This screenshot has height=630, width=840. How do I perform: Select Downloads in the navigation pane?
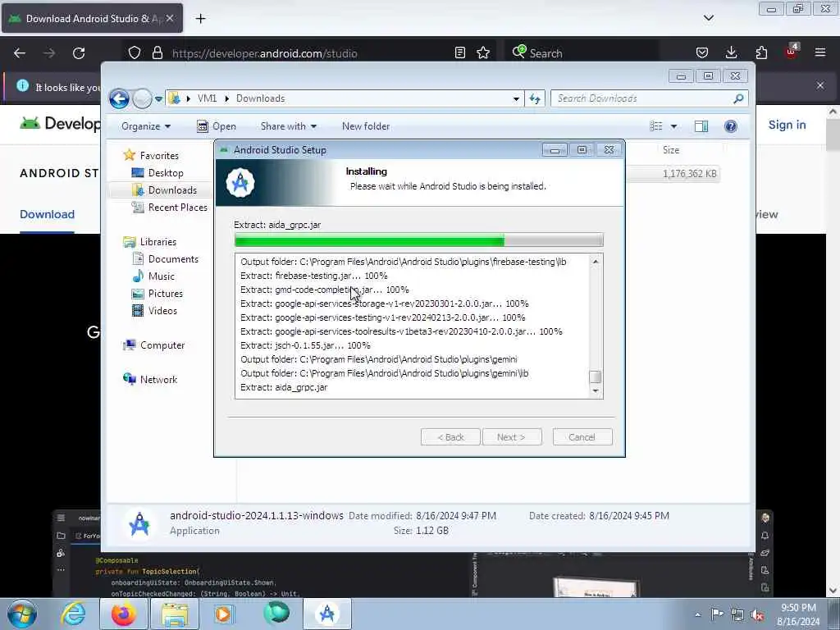click(x=172, y=190)
